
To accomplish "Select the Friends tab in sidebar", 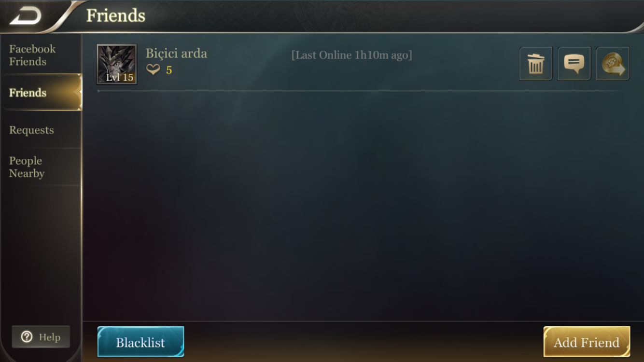I will tap(41, 93).
